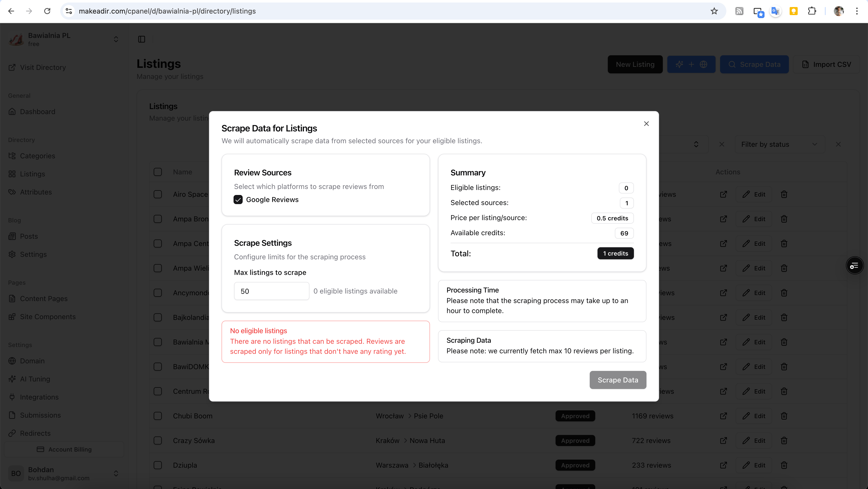Close the Scrape Data dialog

click(646, 124)
